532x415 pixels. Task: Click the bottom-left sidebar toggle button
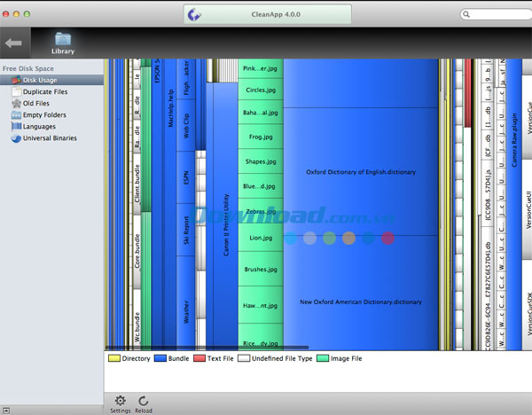(6, 411)
